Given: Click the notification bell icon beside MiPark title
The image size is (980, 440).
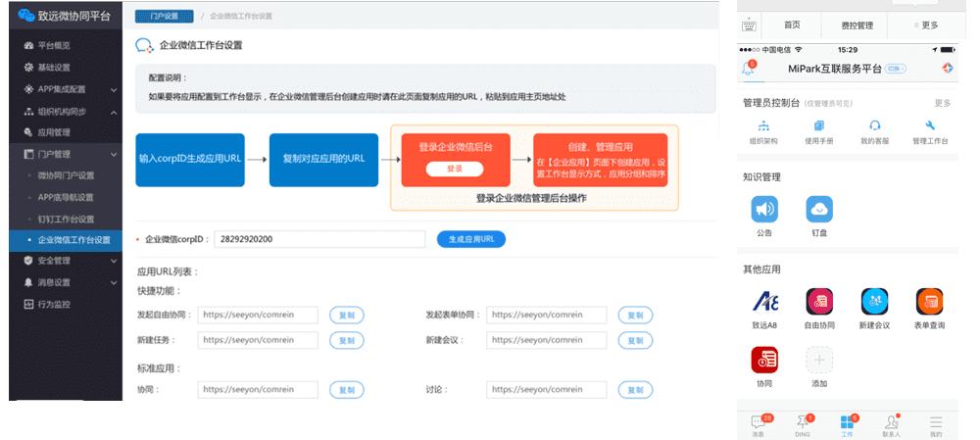Looking at the screenshot, I should pos(752,69).
